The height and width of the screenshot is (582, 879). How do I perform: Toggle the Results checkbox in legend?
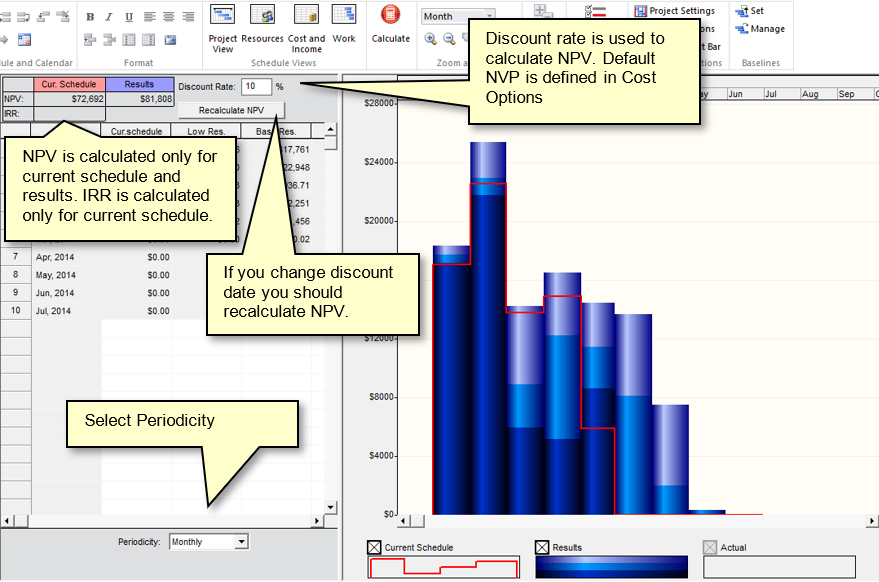[543, 548]
